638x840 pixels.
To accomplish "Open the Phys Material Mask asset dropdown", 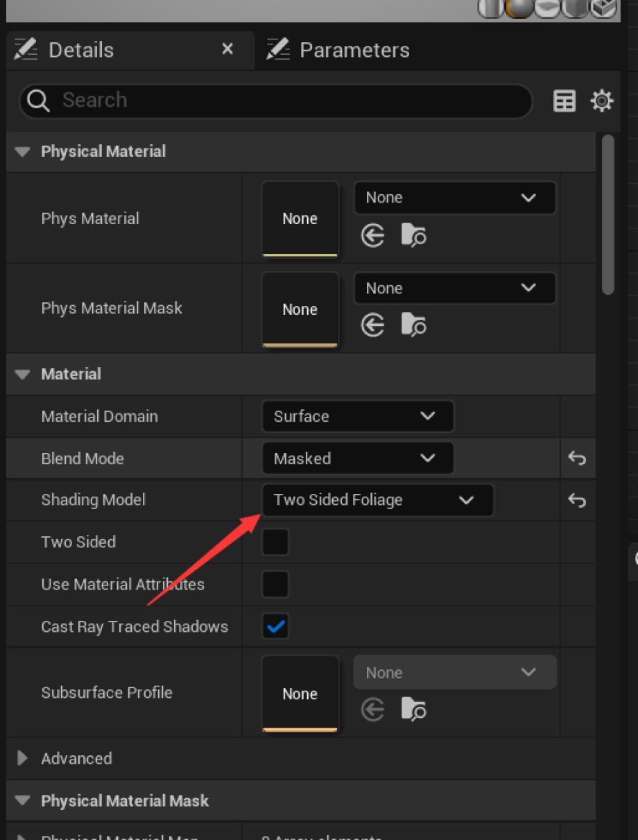I will [455, 289].
